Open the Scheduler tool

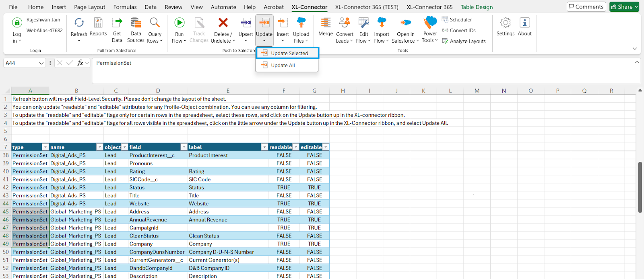coord(457,19)
